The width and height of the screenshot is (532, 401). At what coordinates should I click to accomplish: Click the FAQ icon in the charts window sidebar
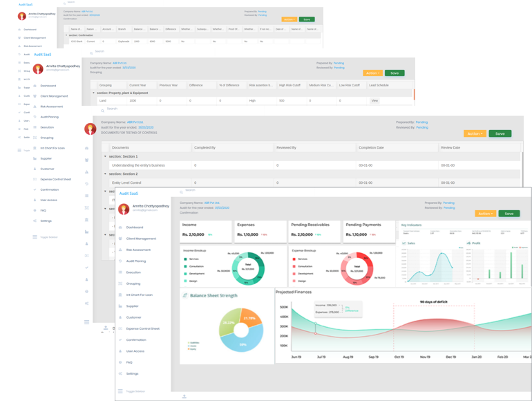(x=120, y=362)
